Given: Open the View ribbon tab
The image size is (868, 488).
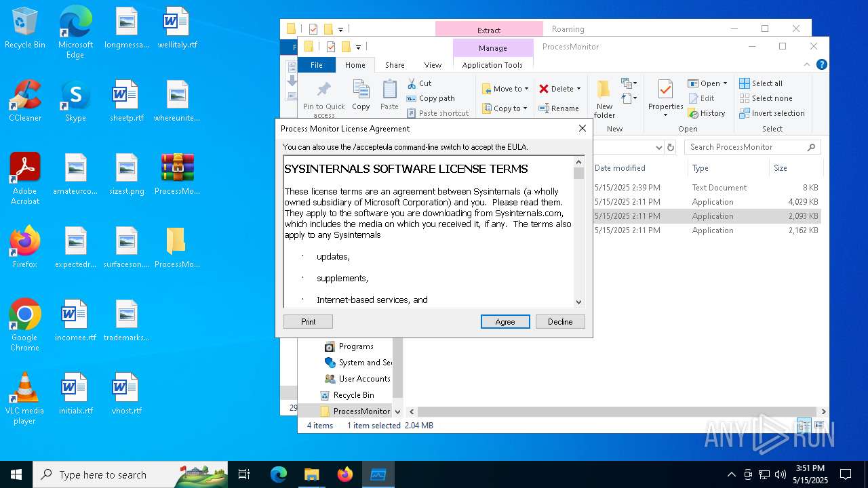Looking at the screenshot, I should [433, 65].
